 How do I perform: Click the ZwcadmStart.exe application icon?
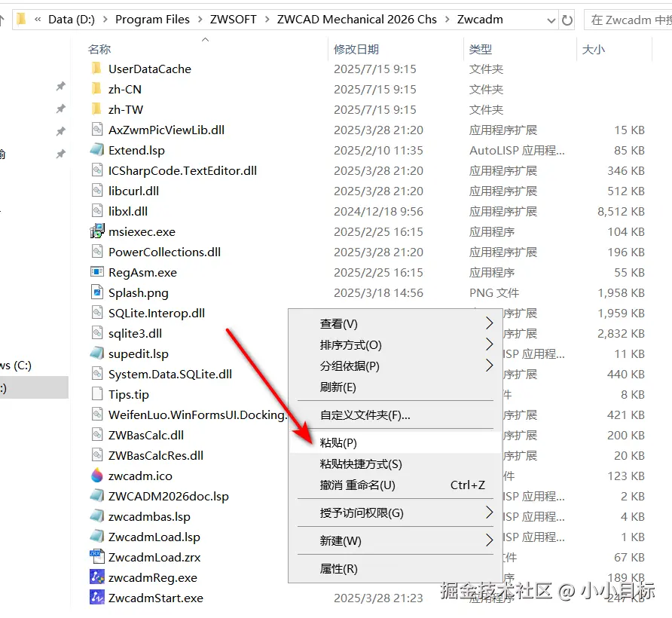pos(97,598)
